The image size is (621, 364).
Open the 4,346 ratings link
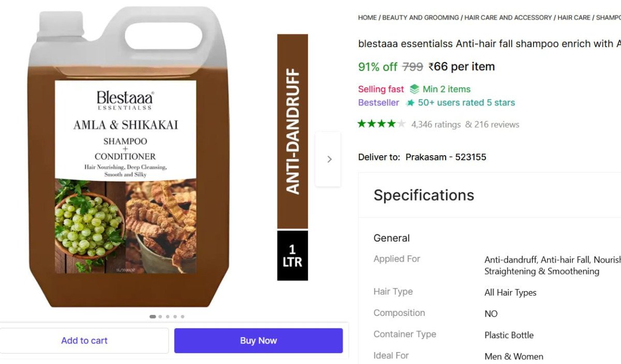(436, 125)
